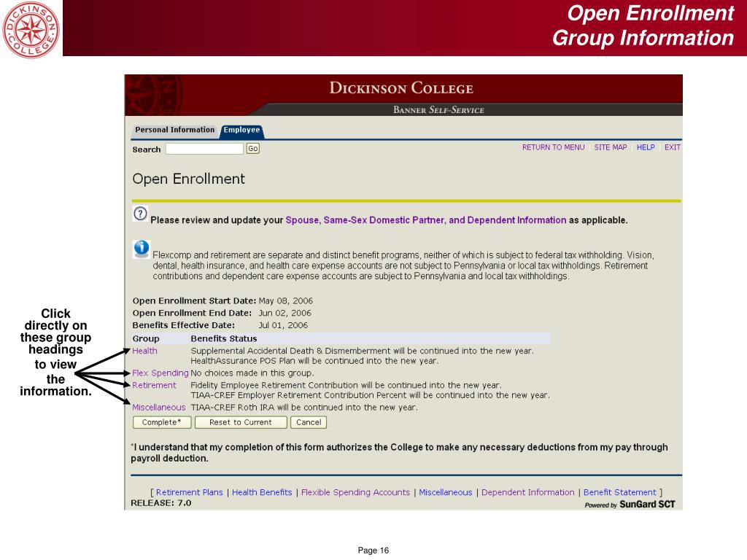Open the Flex Spending group heading

[160, 373]
